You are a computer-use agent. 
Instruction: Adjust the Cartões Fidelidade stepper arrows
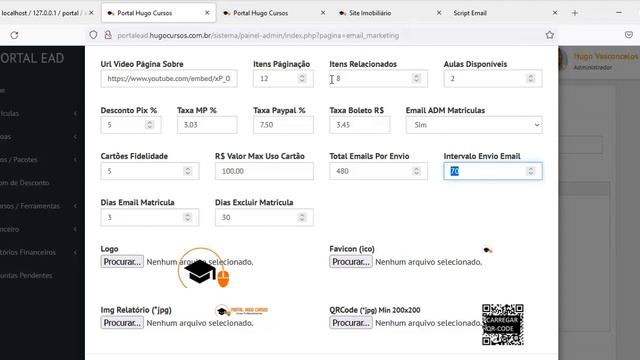coord(188,171)
